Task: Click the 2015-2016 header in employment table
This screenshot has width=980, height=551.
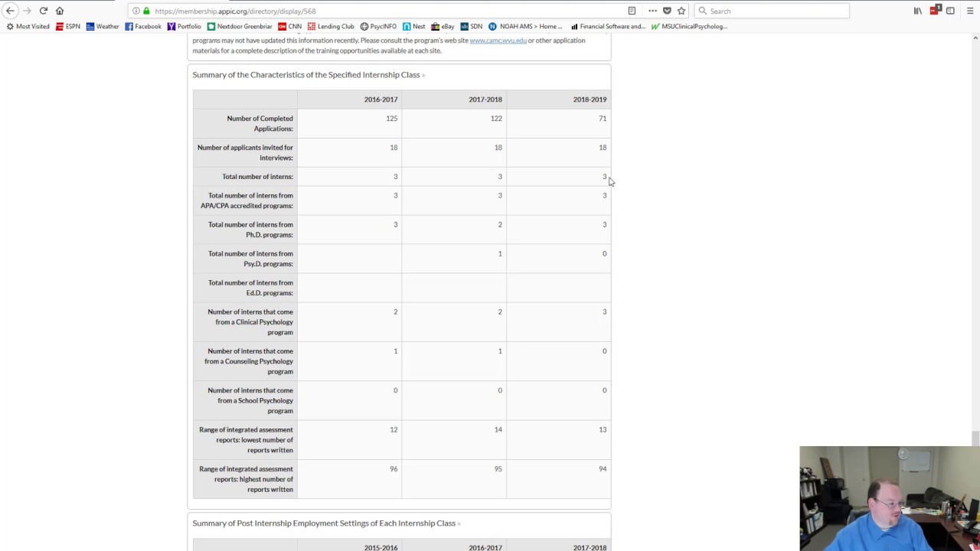Action: tap(381, 547)
